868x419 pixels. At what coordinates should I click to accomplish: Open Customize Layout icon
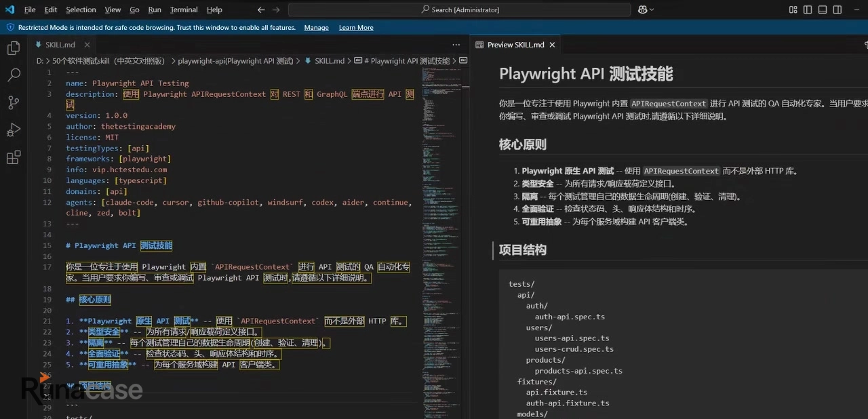(x=793, y=9)
